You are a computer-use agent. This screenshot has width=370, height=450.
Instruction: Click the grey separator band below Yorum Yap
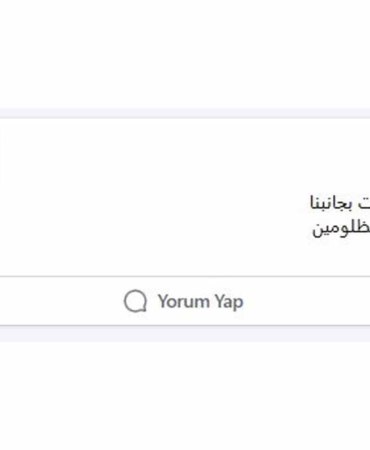click(185, 334)
